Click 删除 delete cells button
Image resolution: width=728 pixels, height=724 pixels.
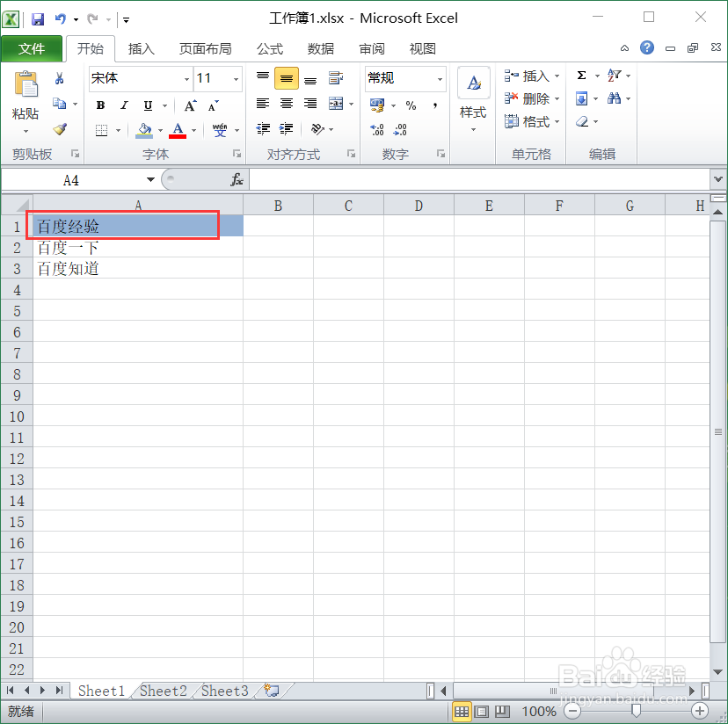pos(532,98)
